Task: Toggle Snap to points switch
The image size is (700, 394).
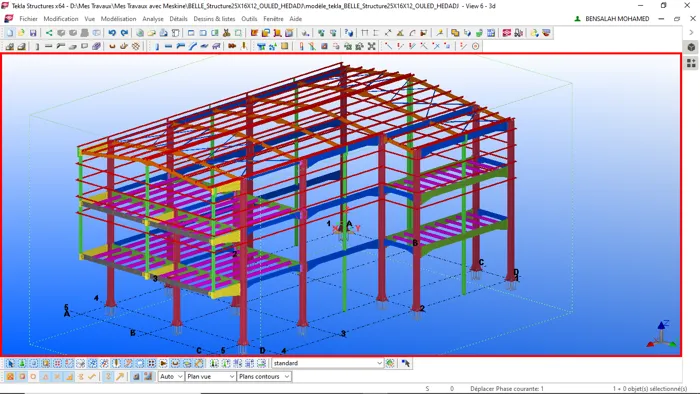Action: [x=10, y=377]
